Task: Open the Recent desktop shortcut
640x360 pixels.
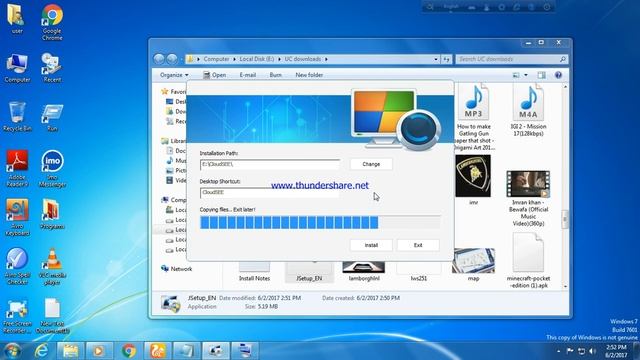Action: point(52,68)
